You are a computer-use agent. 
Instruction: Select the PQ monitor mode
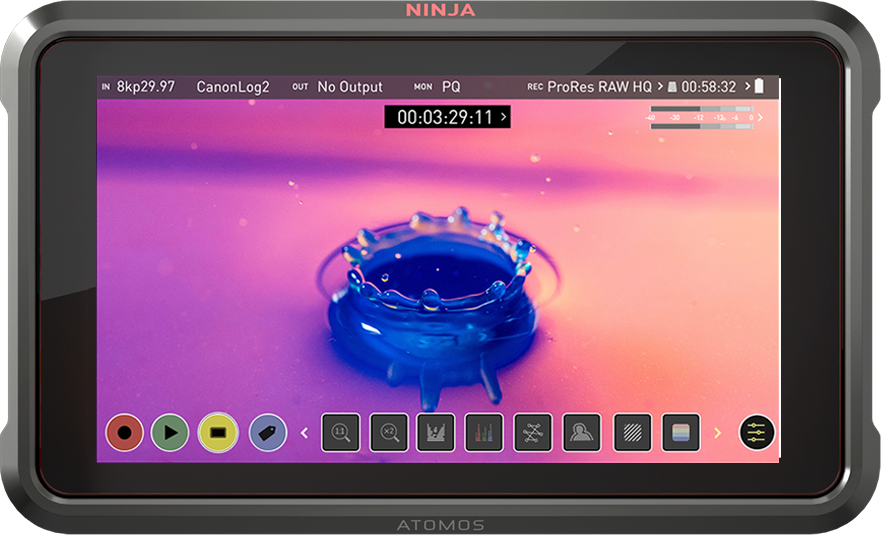click(x=451, y=87)
